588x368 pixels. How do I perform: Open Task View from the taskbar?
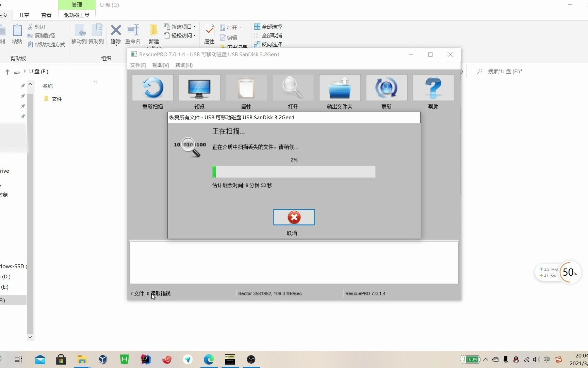18,359
